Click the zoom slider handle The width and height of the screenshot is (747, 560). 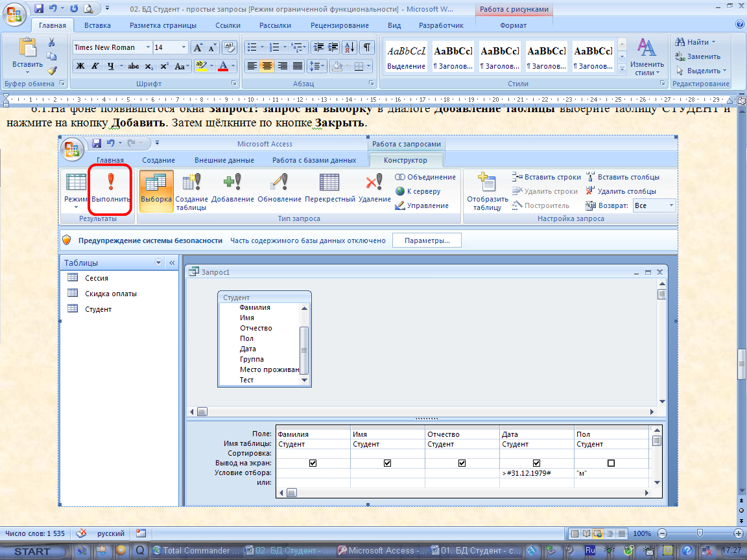pos(700,533)
